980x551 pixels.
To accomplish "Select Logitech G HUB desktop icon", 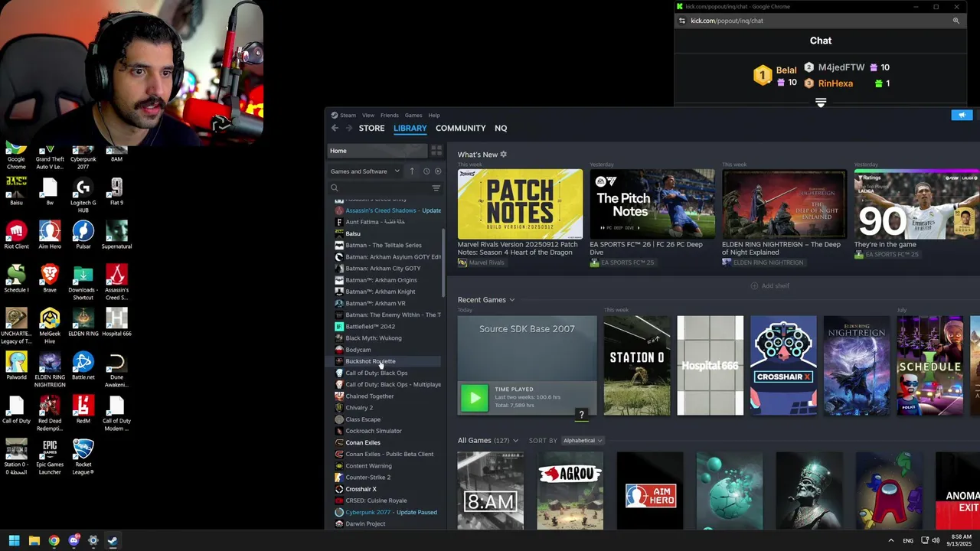I will (83, 195).
